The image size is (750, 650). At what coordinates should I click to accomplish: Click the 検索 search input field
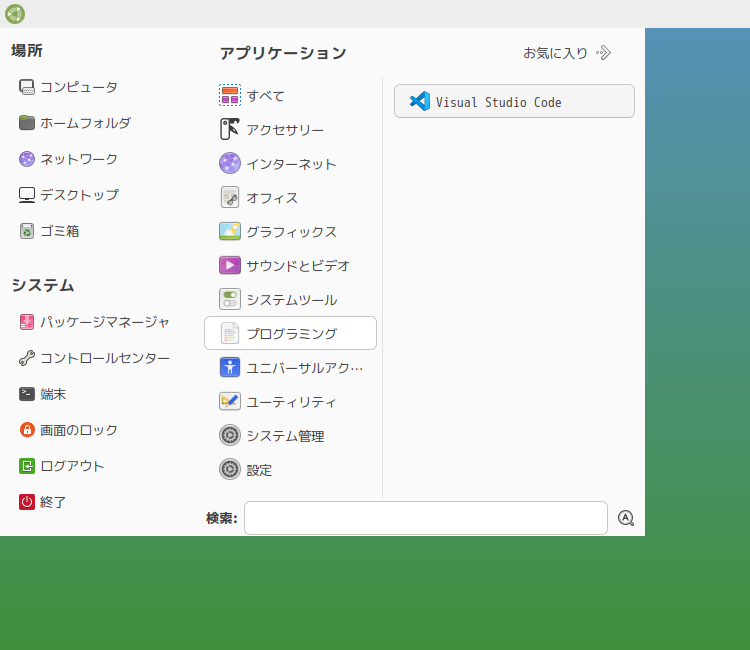click(x=426, y=518)
